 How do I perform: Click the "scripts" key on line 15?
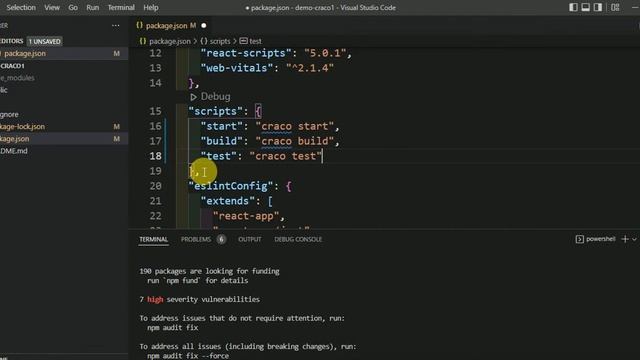click(x=216, y=111)
